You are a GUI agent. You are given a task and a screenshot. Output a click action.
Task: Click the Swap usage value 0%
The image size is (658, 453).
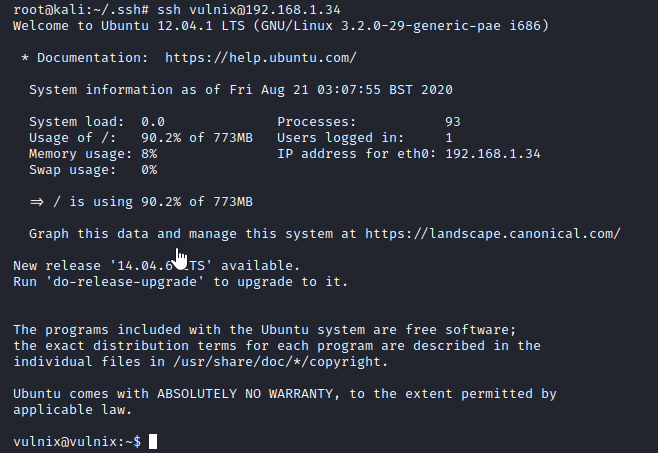149,170
